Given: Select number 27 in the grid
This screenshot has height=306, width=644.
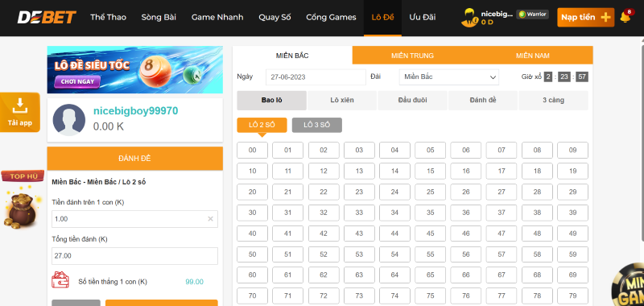Looking at the screenshot, I should [502, 192].
